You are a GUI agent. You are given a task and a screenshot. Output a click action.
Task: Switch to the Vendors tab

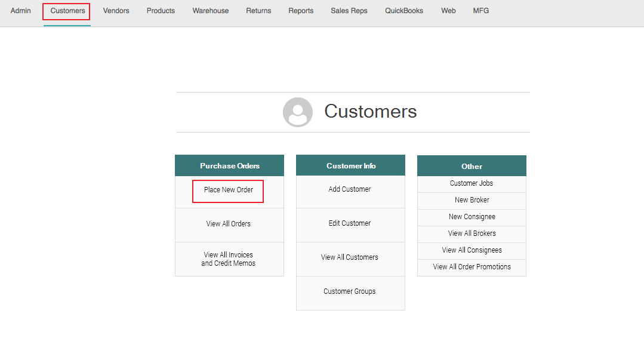(x=116, y=11)
